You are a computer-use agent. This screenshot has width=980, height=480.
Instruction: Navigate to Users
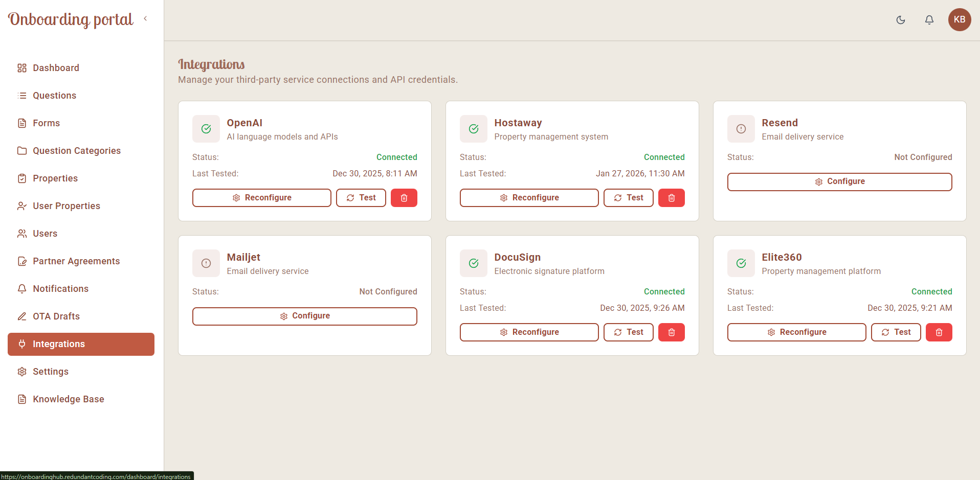81,234
